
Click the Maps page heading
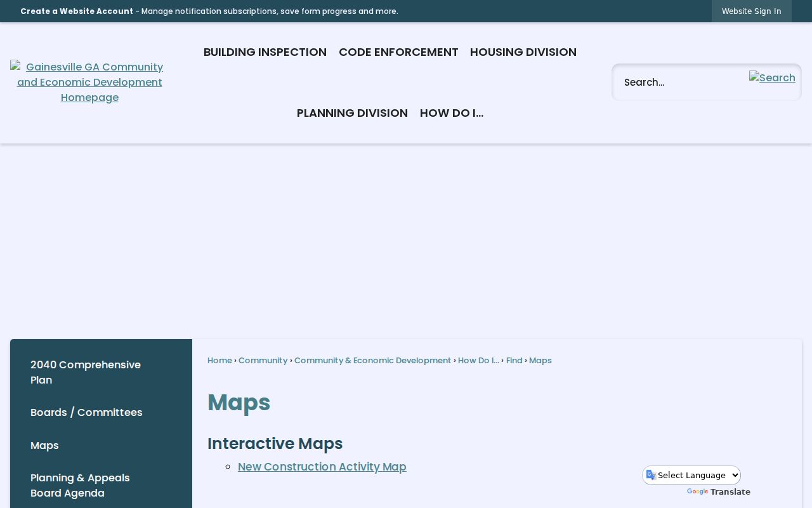pos(239,403)
